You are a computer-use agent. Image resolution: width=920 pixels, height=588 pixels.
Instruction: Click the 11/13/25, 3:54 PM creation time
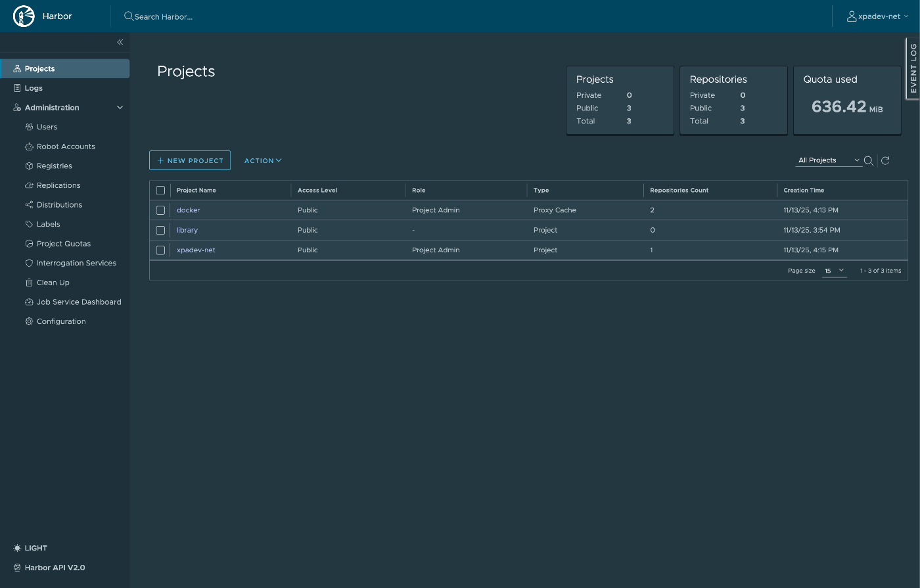(812, 230)
